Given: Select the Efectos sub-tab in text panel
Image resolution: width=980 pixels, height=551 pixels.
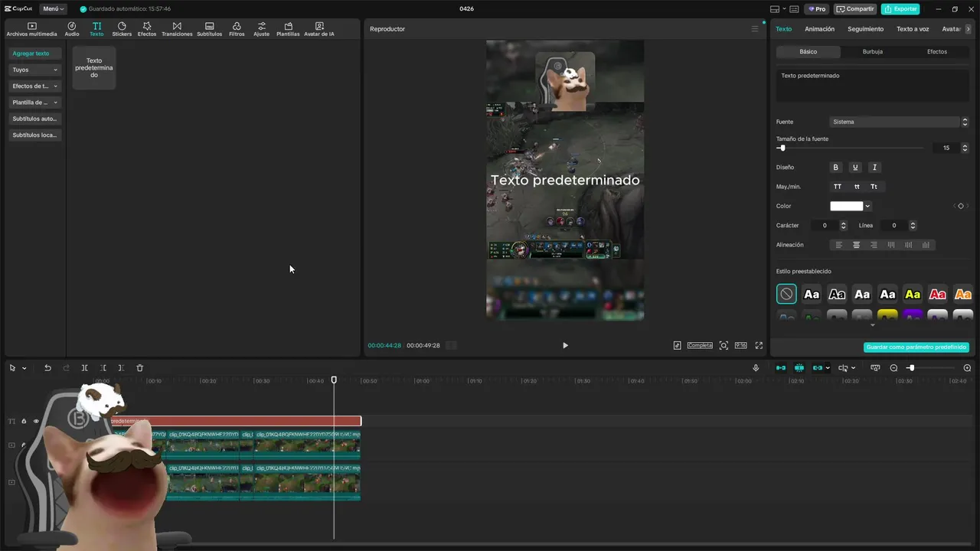Looking at the screenshot, I should pyautogui.click(x=936, y=52).
